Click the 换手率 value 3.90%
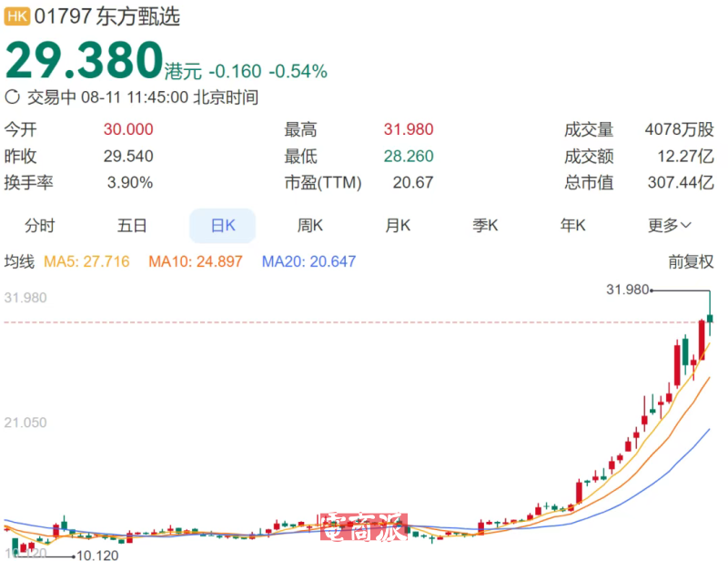 130,183
